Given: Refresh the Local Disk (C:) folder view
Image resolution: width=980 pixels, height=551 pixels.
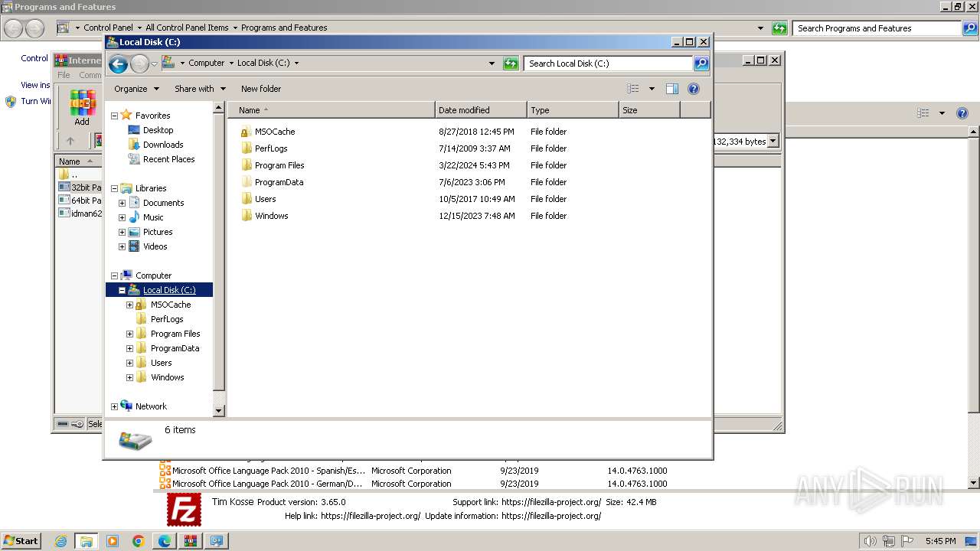Looking at the screenshot, I should (511, 64).
